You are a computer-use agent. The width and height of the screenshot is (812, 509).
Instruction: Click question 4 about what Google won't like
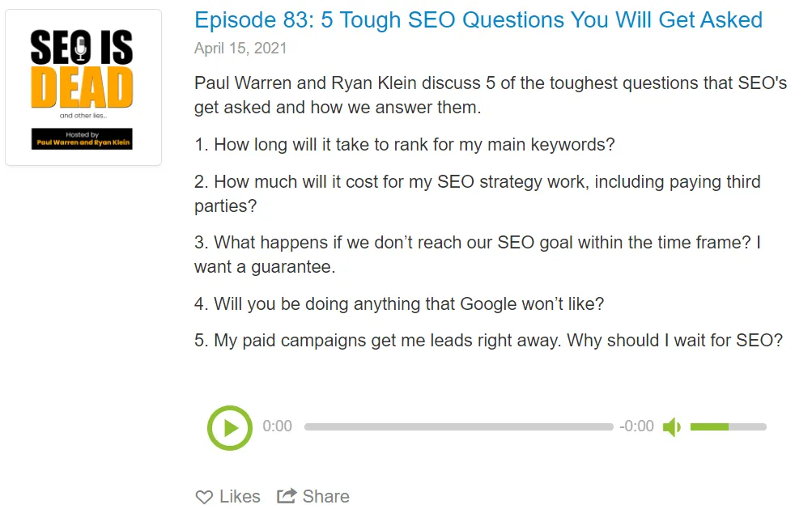click(399, 304)
